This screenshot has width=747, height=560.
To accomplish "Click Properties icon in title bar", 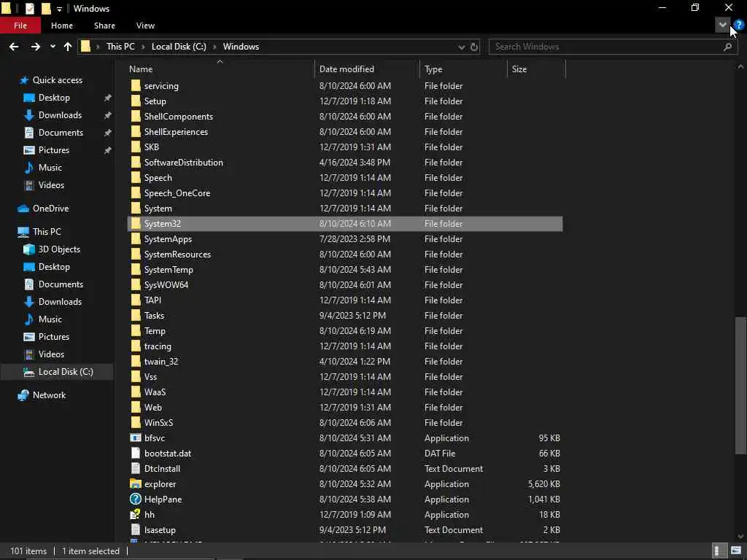I will pos(29,9).
